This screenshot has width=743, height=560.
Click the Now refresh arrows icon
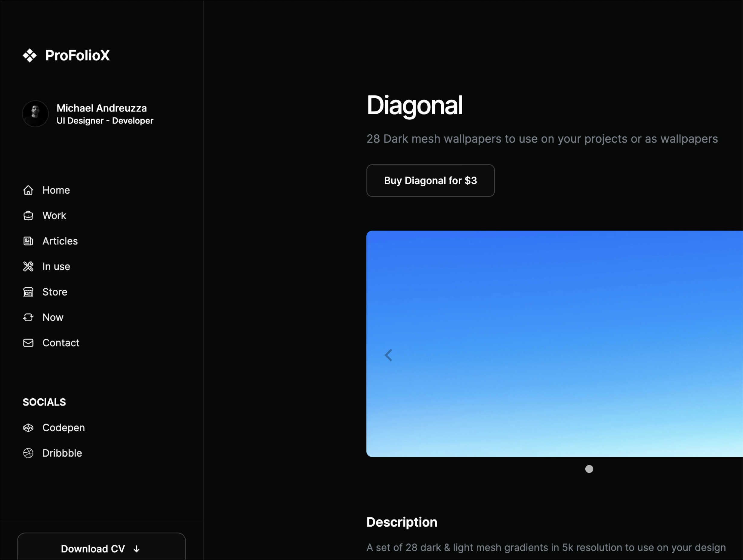[x=28, y=318]
